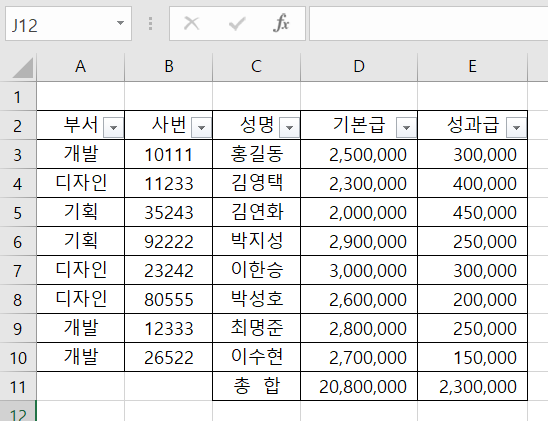Click base salary 2,500,000

359,154
